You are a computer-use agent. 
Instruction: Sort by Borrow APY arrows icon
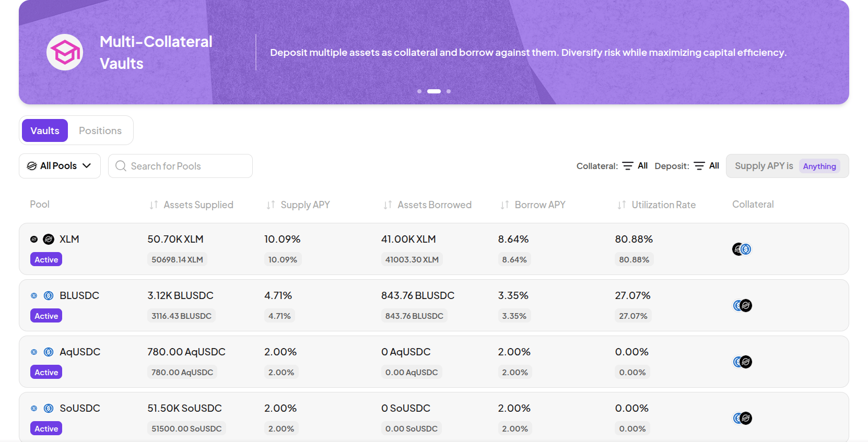pyautogui.click(x=505, y=205)
